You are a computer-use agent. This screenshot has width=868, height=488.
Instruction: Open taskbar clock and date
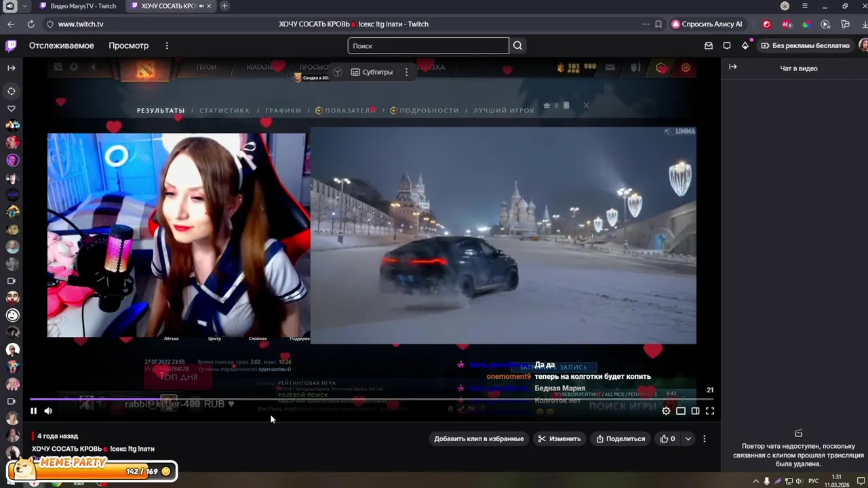pyautogui.click(x=837, y=481)
